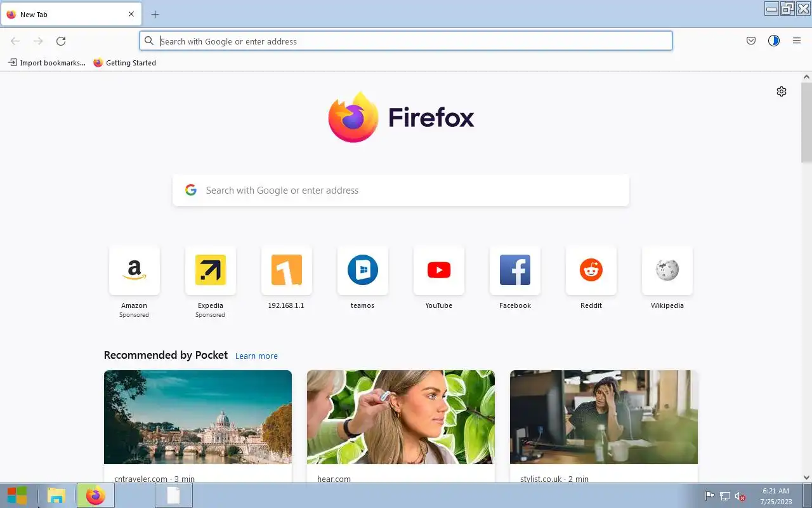The width and height of the screenshot is (812, 508).
Task: Click the Pocket Learn more link
Action: (x=256, y=356)
